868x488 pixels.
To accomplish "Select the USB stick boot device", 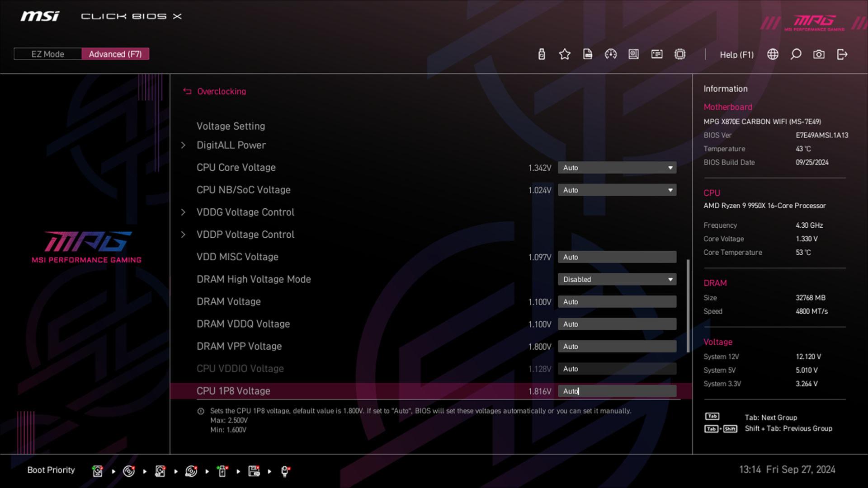I will pyautogui.click(x=222, y=471).
